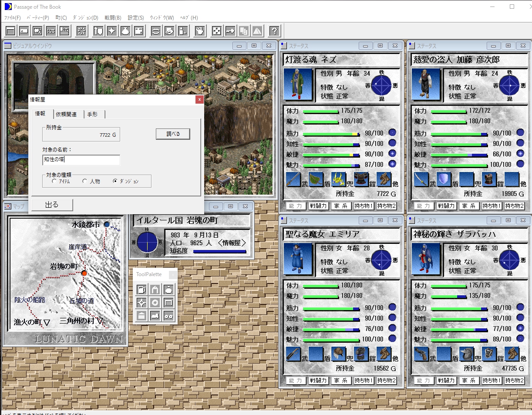Screen dimensions: 532x415
Task: Click the pyramid icon in toolbar
Action: click(257, 31)
